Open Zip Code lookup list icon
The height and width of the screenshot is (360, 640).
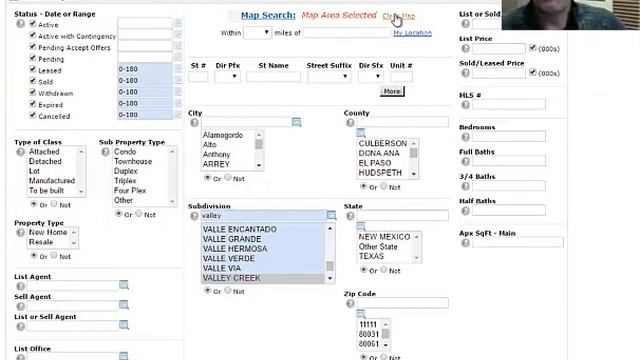(x=360, y=313)
